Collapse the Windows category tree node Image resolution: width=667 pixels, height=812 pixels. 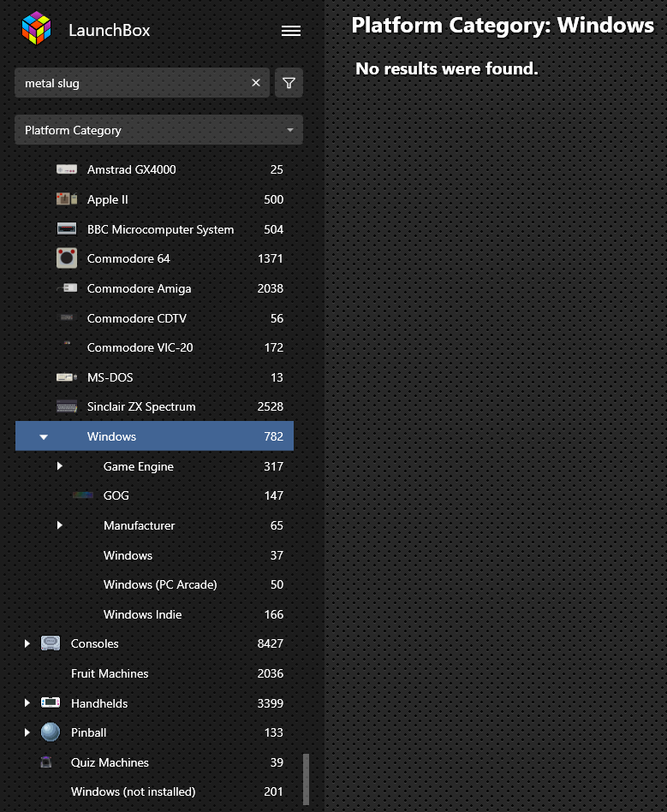(44, 436)
